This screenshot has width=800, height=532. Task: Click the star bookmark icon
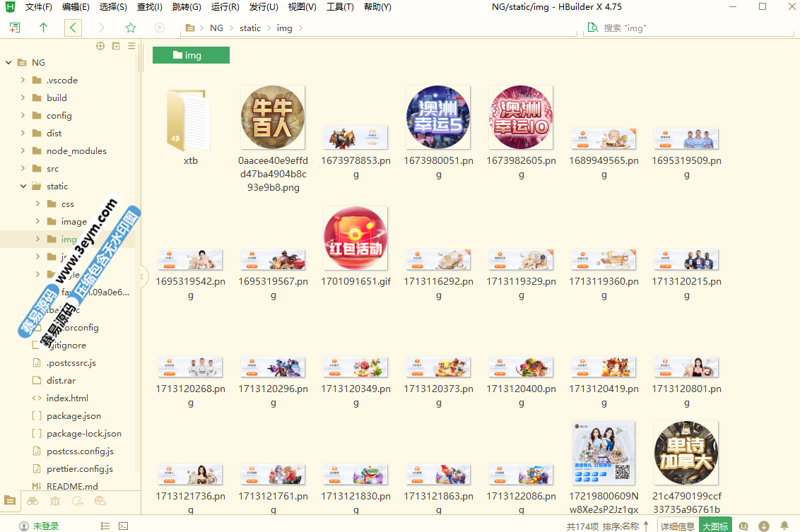pyautogui.click(x=131, y=28)
